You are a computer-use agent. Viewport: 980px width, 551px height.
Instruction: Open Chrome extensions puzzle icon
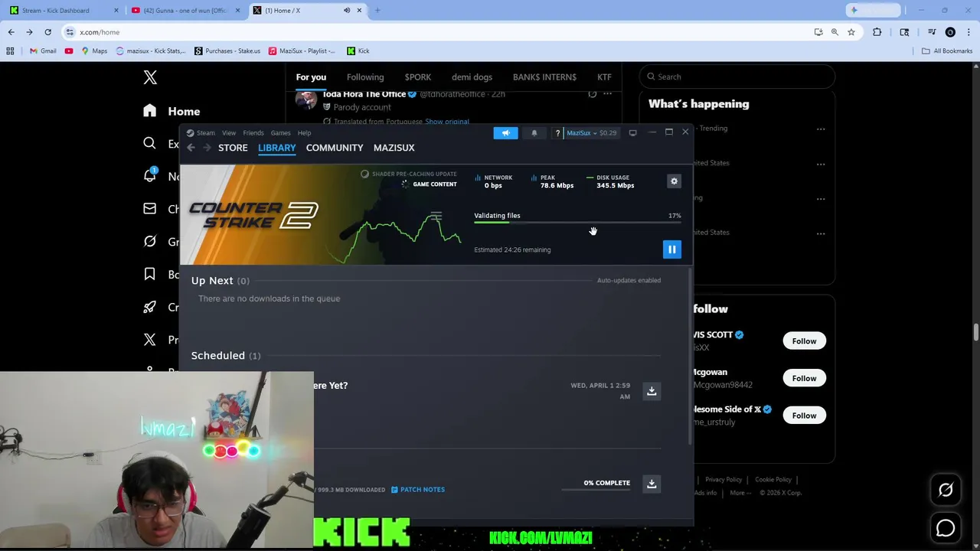click(x=877, y=32)
